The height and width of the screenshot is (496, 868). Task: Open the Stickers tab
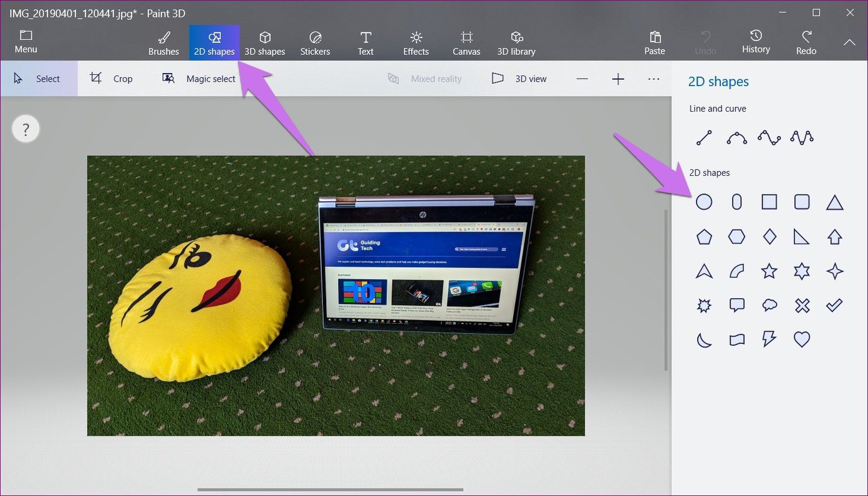tap(315, 43)
